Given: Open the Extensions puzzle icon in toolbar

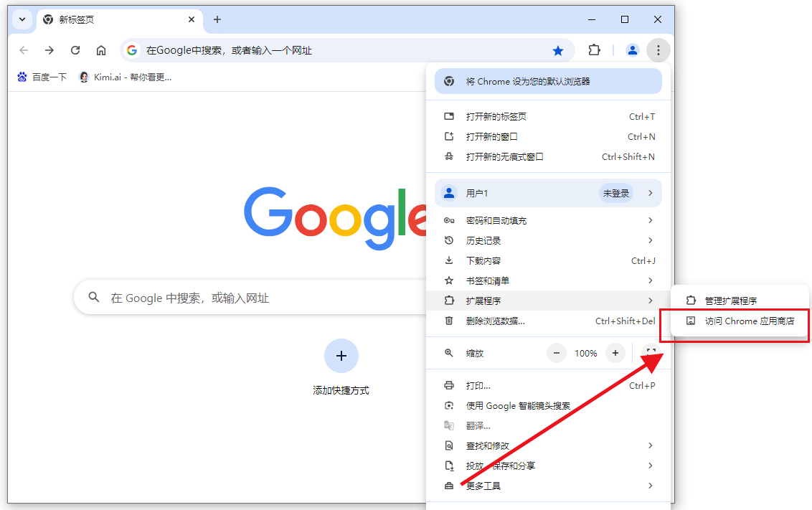Looking at the screenshot, I should point(594,50).
